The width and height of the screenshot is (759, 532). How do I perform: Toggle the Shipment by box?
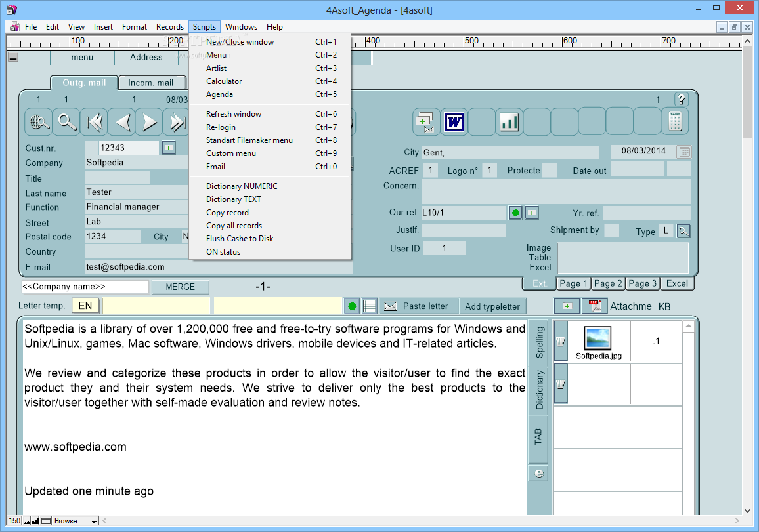pos(612,231)
